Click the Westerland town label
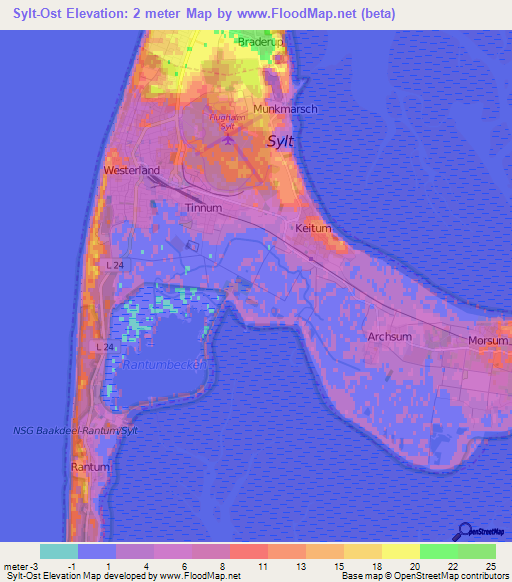Image resolution: width=512 pixels, height=582 pixels. tap(131, 170)
